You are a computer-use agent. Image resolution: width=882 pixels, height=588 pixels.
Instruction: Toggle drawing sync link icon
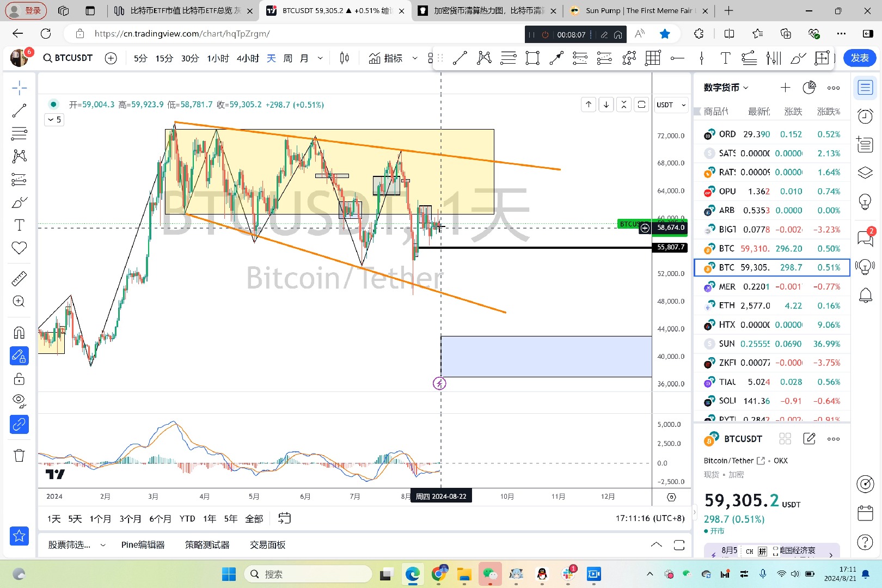click(19, 424)
